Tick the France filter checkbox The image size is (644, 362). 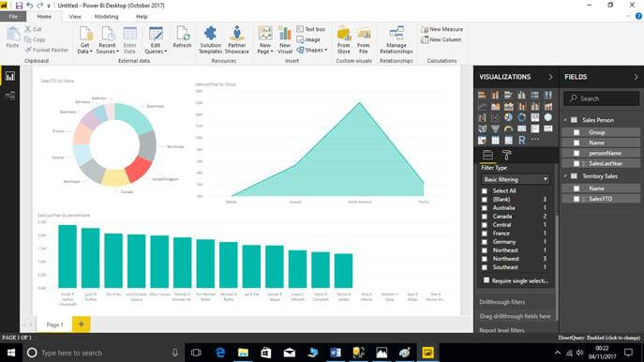(485, 234)
